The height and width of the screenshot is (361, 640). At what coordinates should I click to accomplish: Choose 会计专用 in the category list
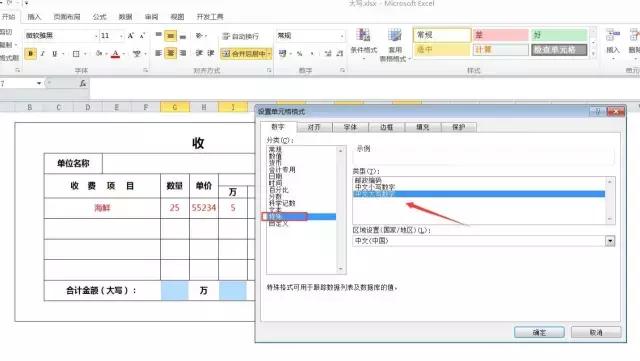282,169
